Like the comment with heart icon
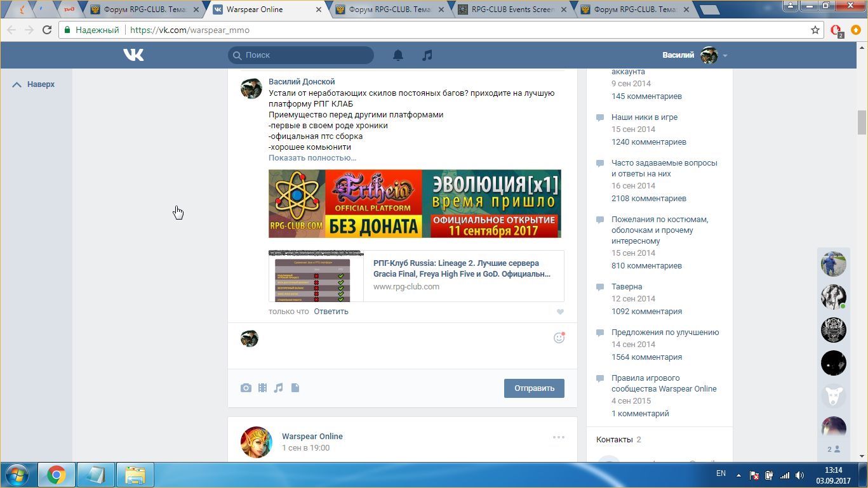The width and height of the screenshot is (868, 488). [560, 312]
